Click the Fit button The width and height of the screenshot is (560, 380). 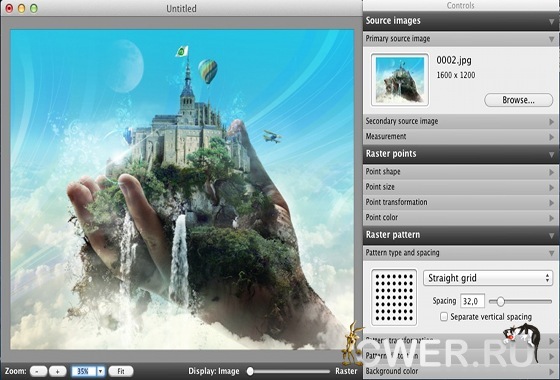(121, 371)
